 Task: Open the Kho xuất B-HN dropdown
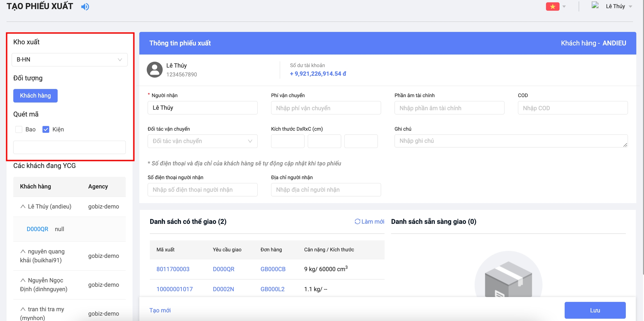point(69,60)
